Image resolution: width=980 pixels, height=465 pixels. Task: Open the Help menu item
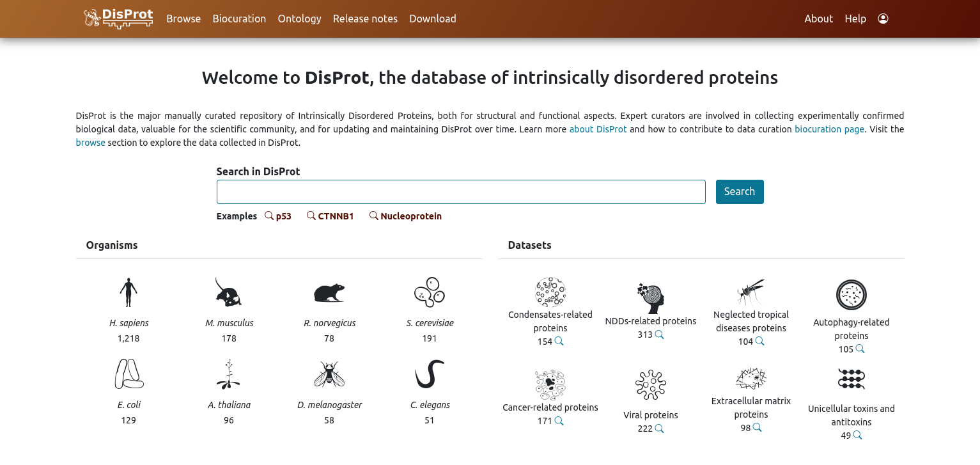pyautogui.click(x=855, y=19)
